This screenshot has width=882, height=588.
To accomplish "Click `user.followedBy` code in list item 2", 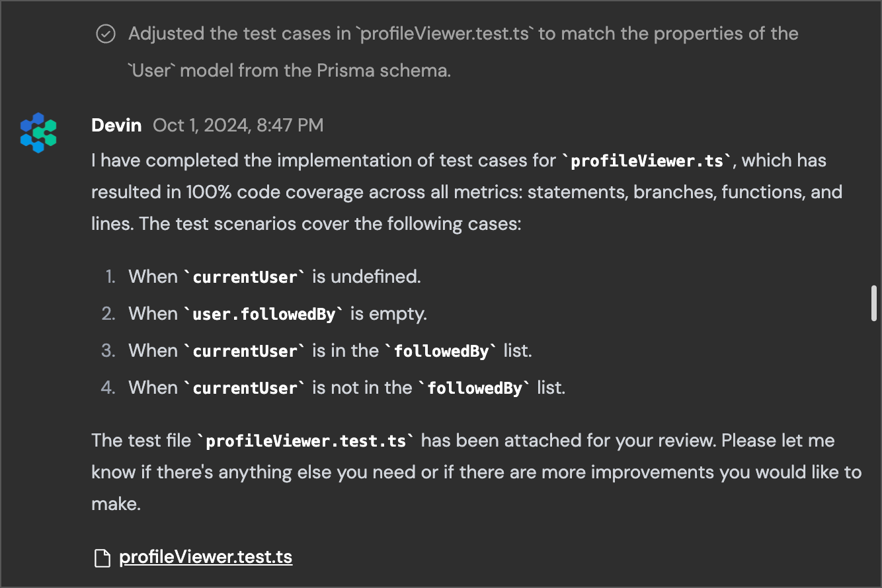I will pyautogui.click(x=264, y=314).
